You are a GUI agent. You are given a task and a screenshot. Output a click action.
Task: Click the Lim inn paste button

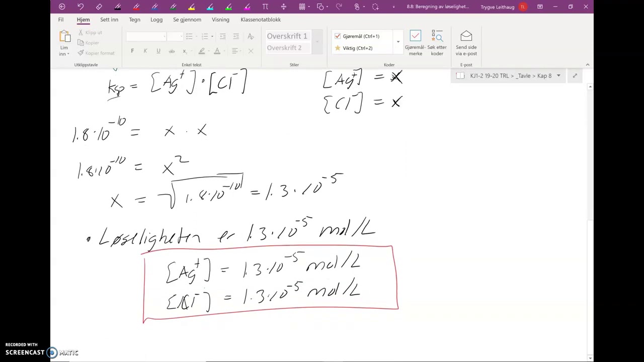point(64,43)
